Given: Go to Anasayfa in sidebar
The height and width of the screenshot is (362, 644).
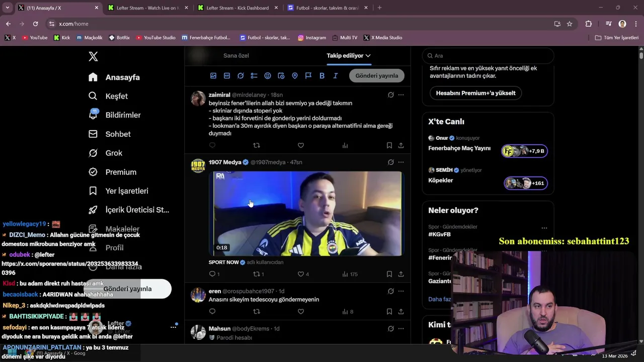Looking at the screenshot, I should tap(115, 77).
